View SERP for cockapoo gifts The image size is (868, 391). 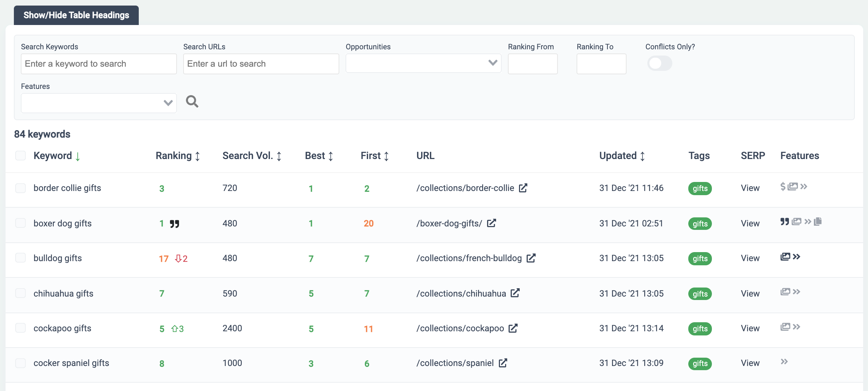click(750, 328)
